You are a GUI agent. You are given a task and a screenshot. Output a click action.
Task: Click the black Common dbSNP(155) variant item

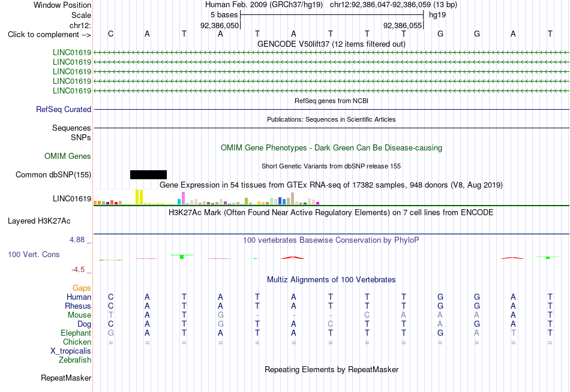click(148, 175)
